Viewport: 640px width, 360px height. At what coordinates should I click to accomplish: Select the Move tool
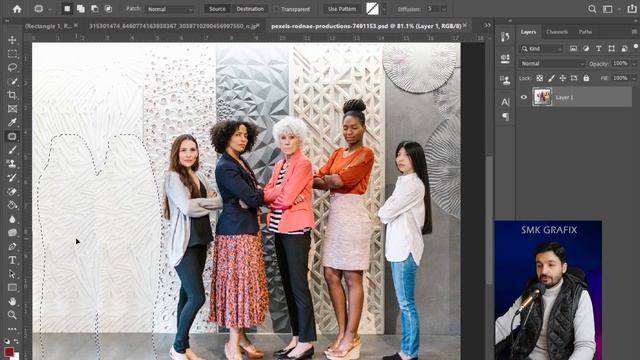pyautogui.click(x=12, y=40)
